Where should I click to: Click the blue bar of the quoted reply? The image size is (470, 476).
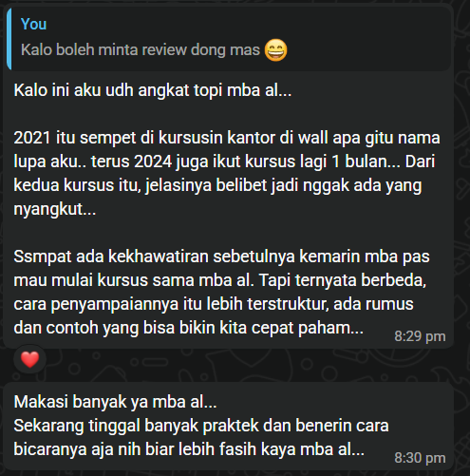(9, 39)
